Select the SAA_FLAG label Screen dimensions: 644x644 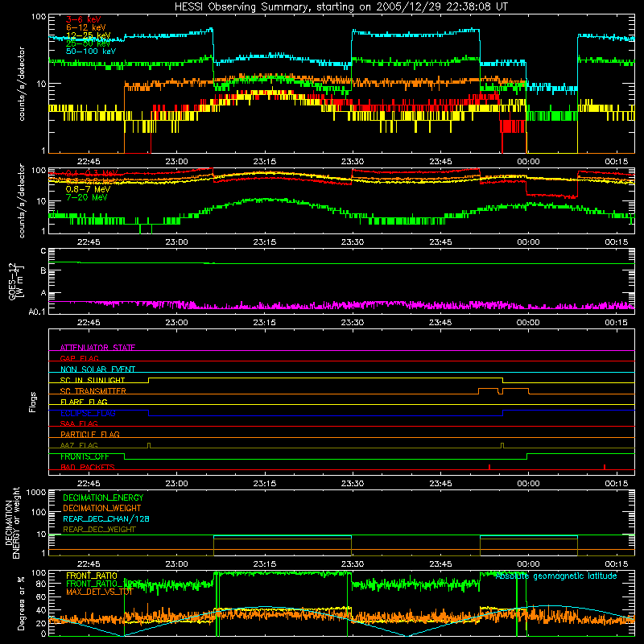tap(79, 423)
